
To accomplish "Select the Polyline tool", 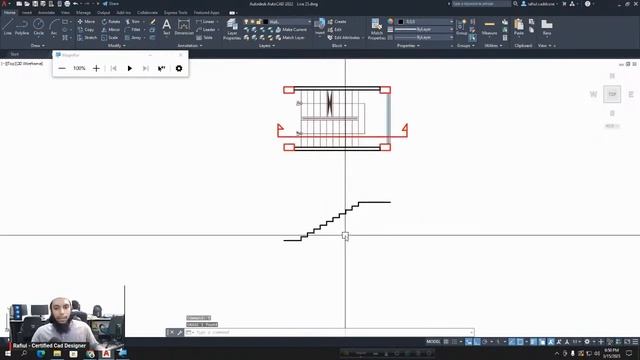I will tap(22, 27).
